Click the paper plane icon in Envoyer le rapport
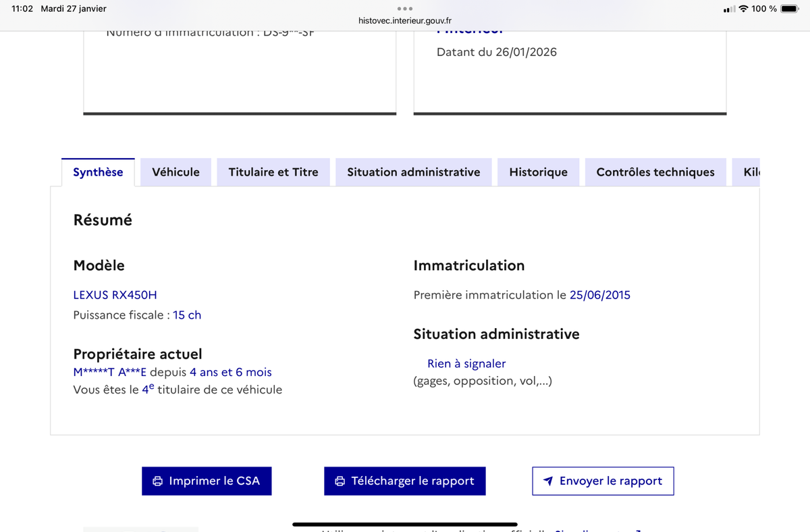Viewport: 810px width, 532px height. [x=548, y=481]
